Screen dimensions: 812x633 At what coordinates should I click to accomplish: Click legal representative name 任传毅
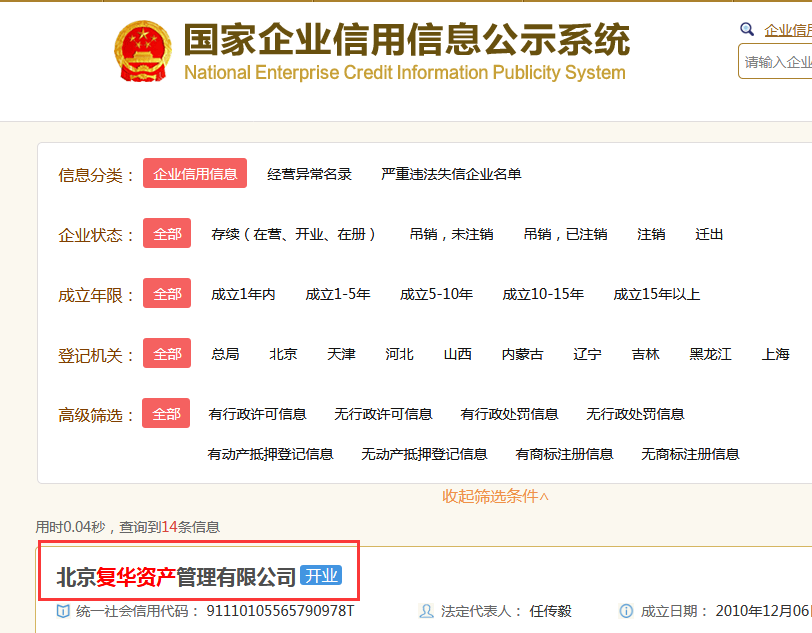click(x=550, y=611)
